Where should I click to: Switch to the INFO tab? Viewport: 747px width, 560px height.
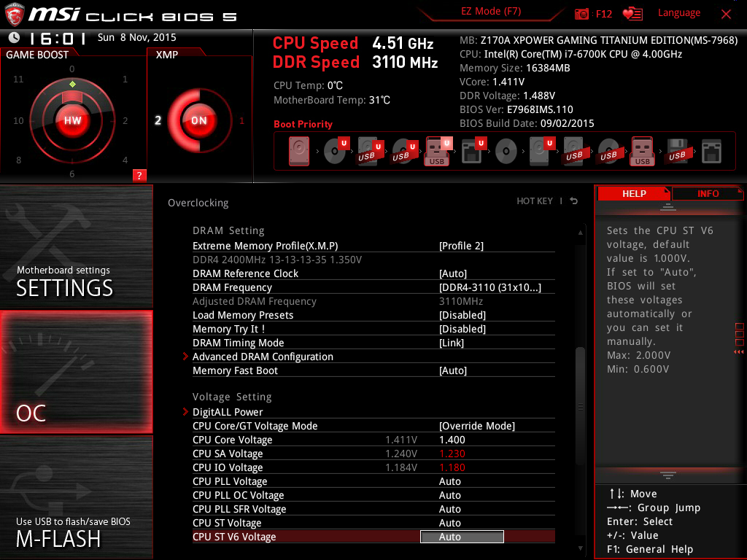coord(708,194)
